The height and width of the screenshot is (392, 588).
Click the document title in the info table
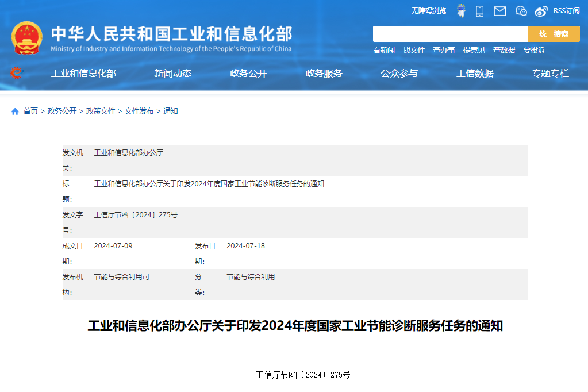point(209,184)
